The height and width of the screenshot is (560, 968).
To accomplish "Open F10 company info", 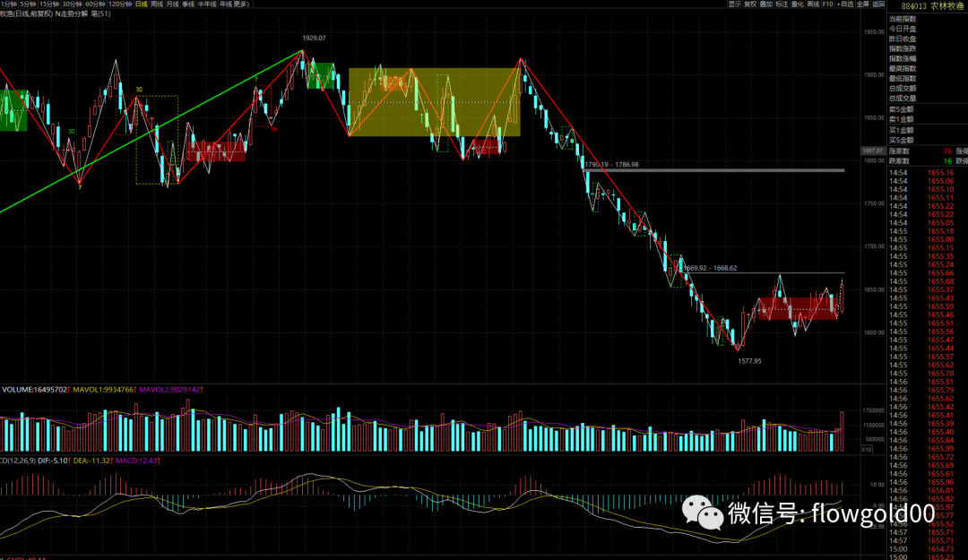I will coord(828,4).
